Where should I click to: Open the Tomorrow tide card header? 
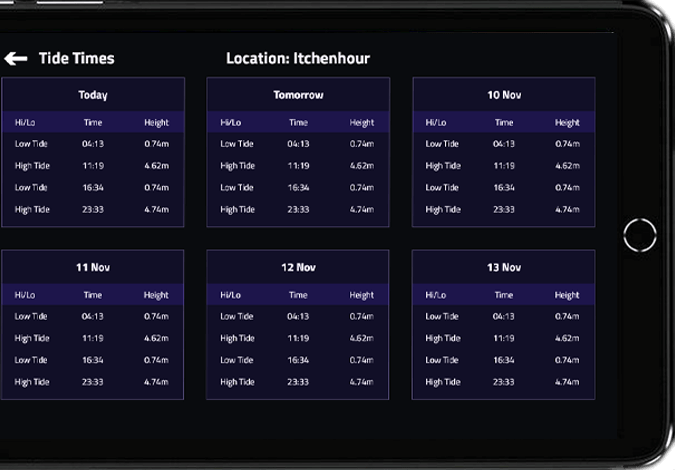[298, 95]
